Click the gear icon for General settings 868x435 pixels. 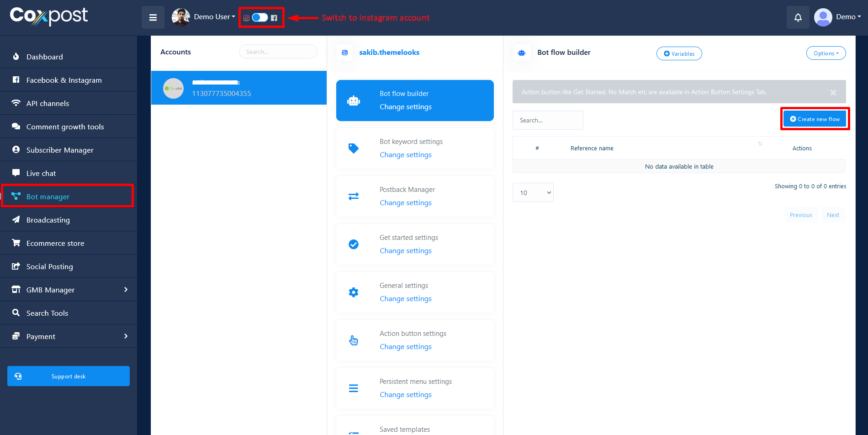(x=354, y=292)
